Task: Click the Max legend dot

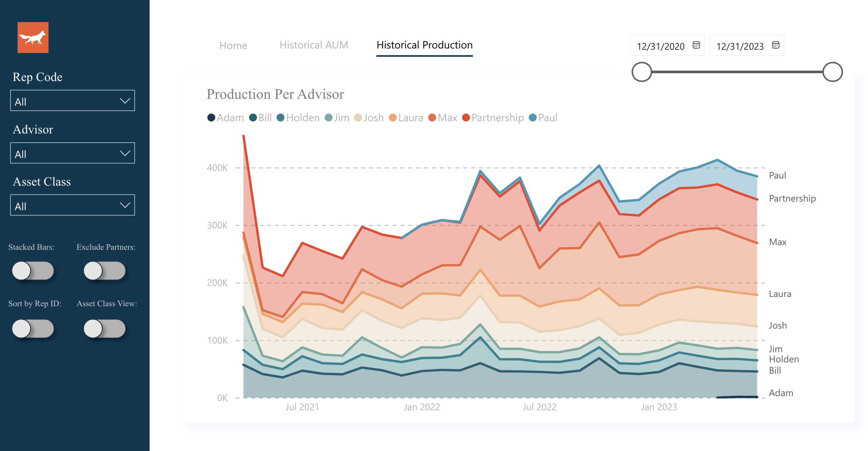Action: (x=432, y=118)
